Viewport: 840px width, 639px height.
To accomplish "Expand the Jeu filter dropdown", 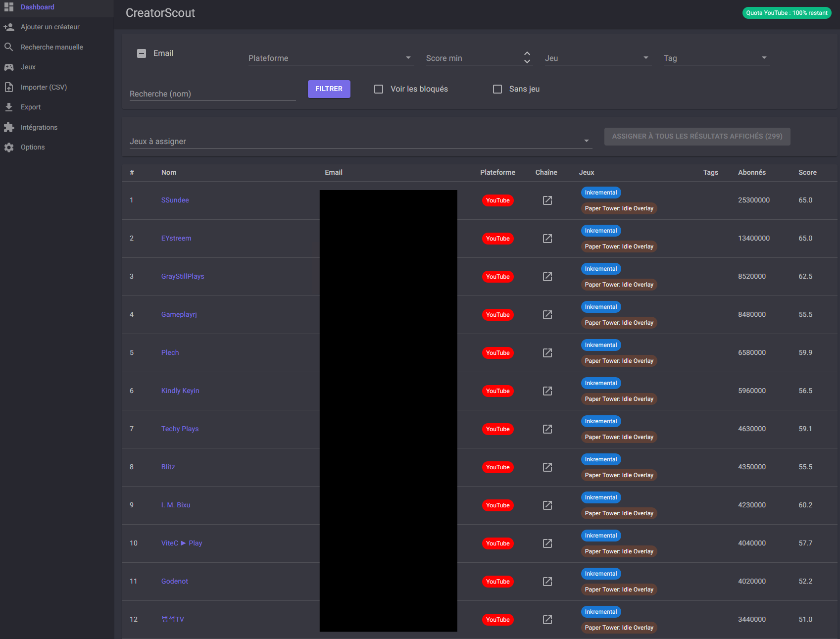I will (x=598, y=58).
